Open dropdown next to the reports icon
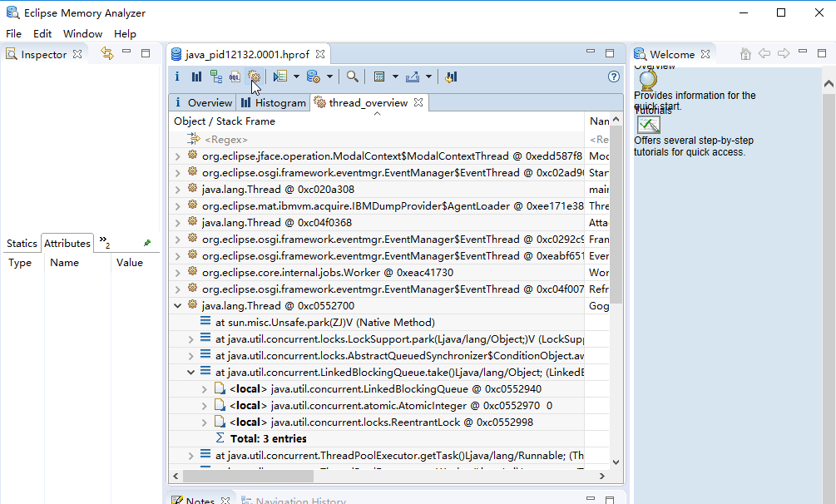This screenshot has width=836, height=504. pyautogui.click(x=296, y=77)
